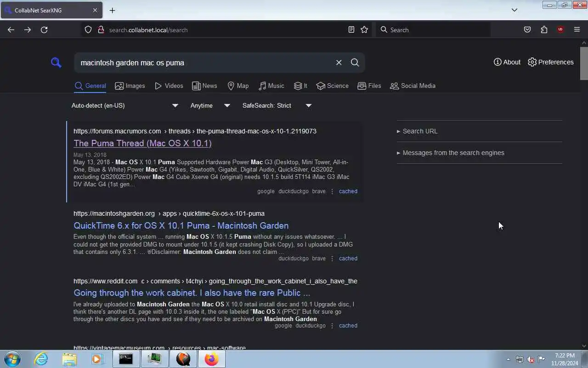Screen dimensions: 588x368
Task: Switch to the It tab
Action: [x=300, y=86]
